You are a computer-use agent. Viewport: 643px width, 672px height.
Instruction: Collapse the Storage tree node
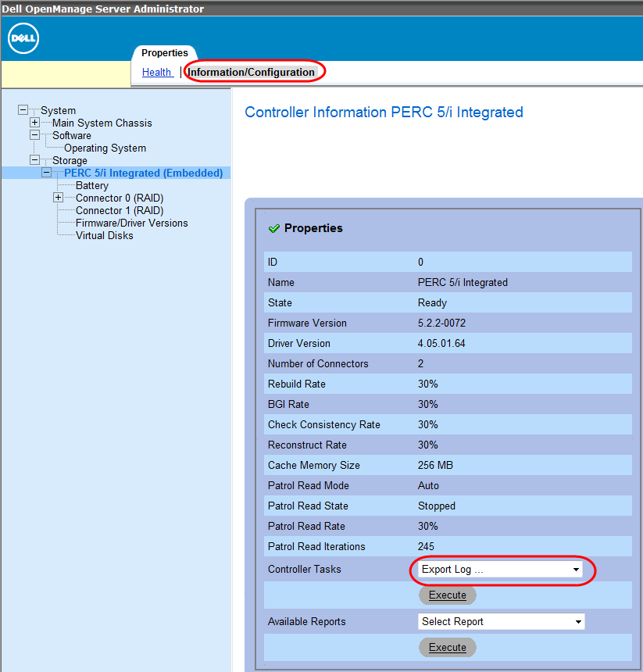click(x=34, y=160)
